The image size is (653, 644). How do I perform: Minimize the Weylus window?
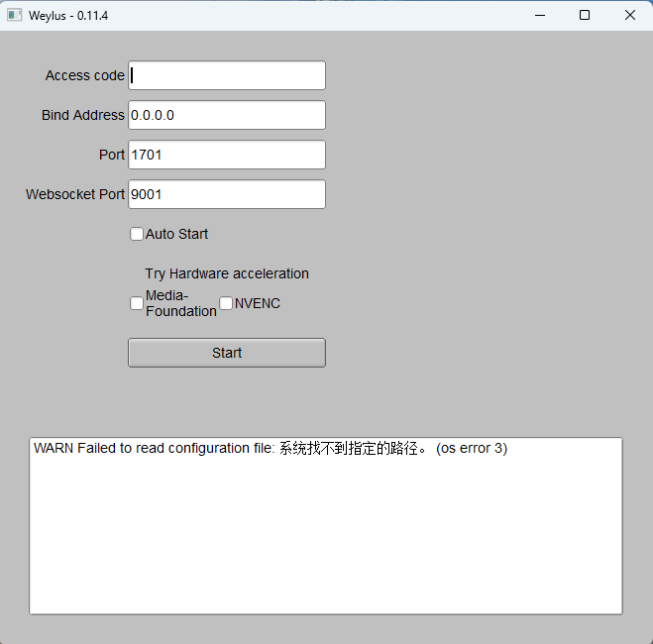pos(540,16)
